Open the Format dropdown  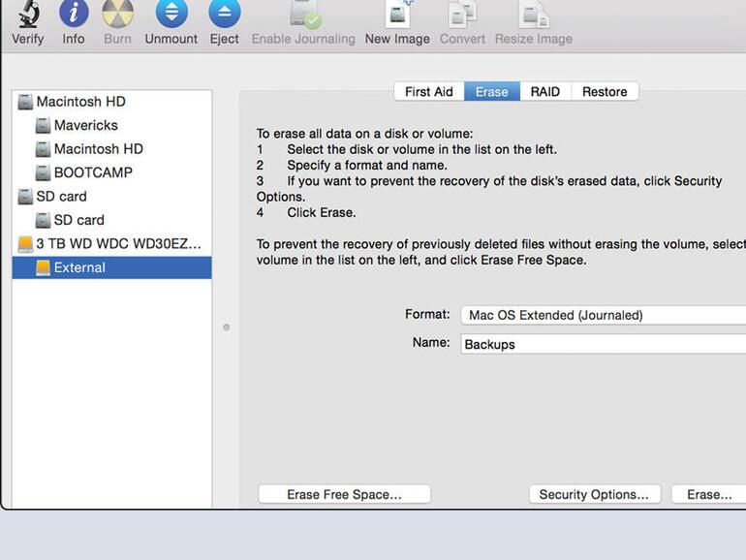pos(604,316)
